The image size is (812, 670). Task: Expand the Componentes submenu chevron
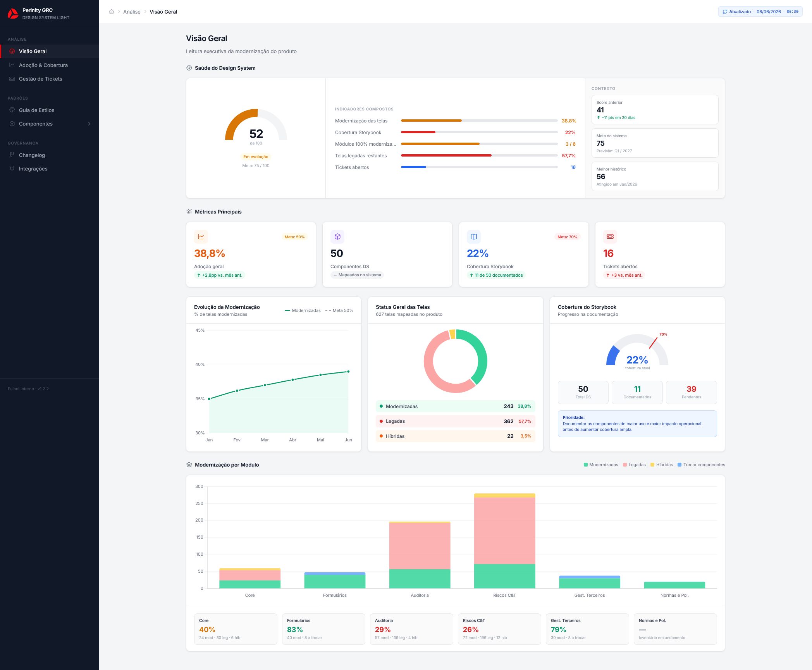89,124
